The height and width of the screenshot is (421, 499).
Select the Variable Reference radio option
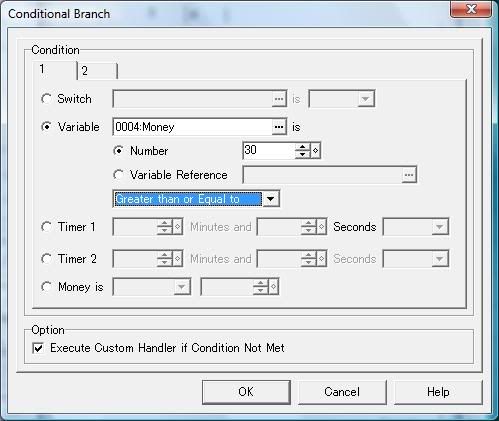coord(118,175)
